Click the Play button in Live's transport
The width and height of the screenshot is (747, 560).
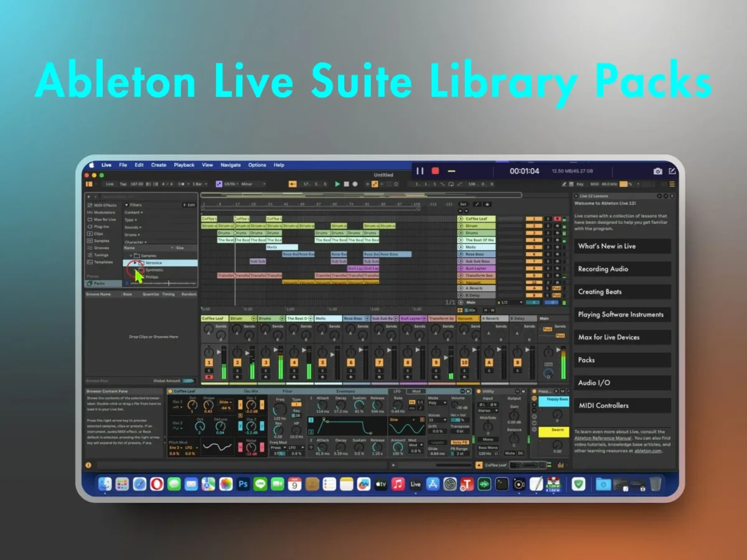(337, 184)
